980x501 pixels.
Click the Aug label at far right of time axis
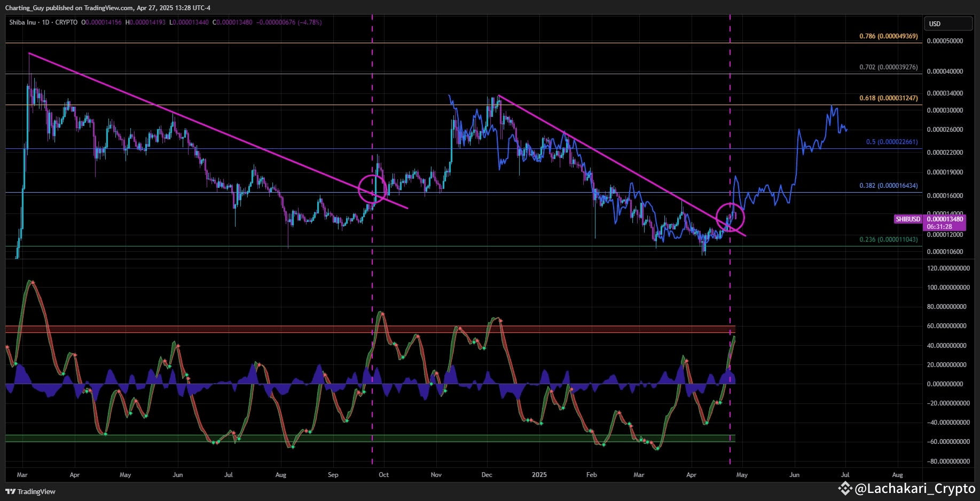click(x=897, y=474)
